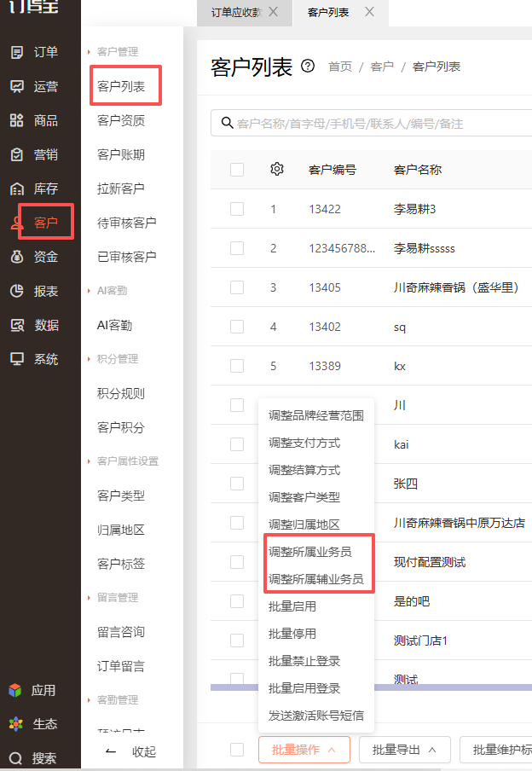This screenshot has height=771, width=532.
Task: Check the row for 川奇麻辣香锅（盛华里）
Action: [237, 287]
